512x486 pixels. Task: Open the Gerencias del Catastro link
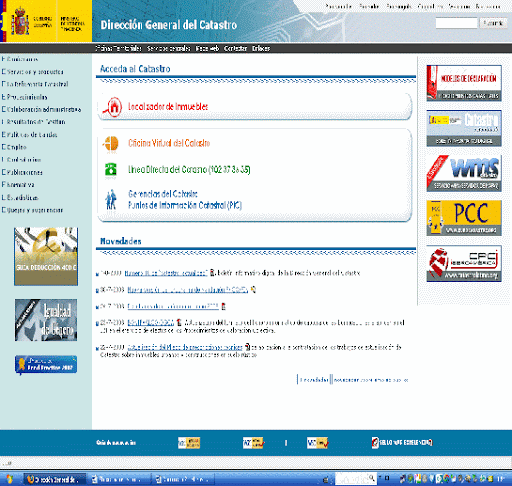(x=163, y=194)
